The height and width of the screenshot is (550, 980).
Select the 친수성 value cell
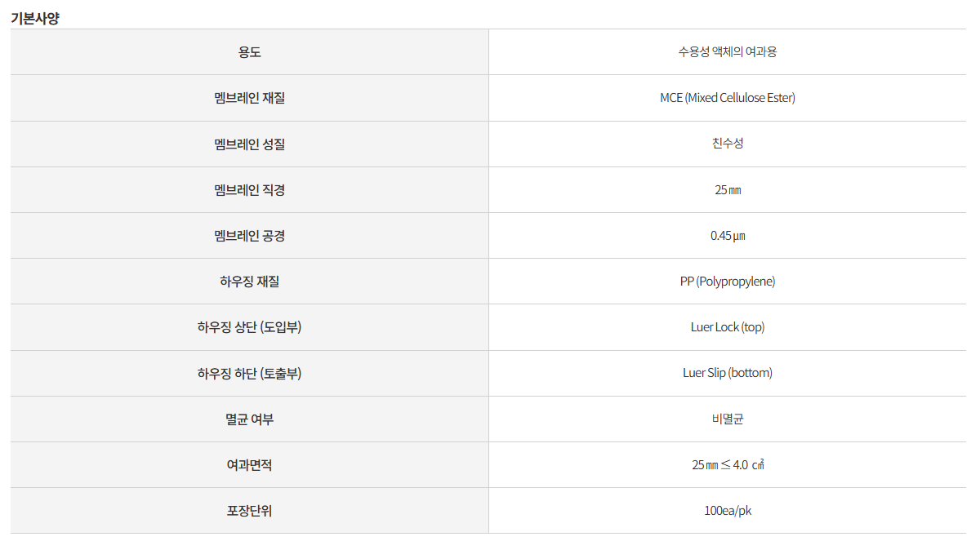click(728, 144)
